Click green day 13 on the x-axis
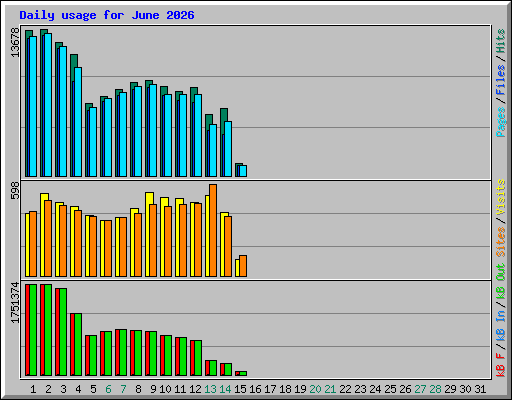Image resolution: width=512 pixels, height=400 pixels. click(x=210, y=389)
